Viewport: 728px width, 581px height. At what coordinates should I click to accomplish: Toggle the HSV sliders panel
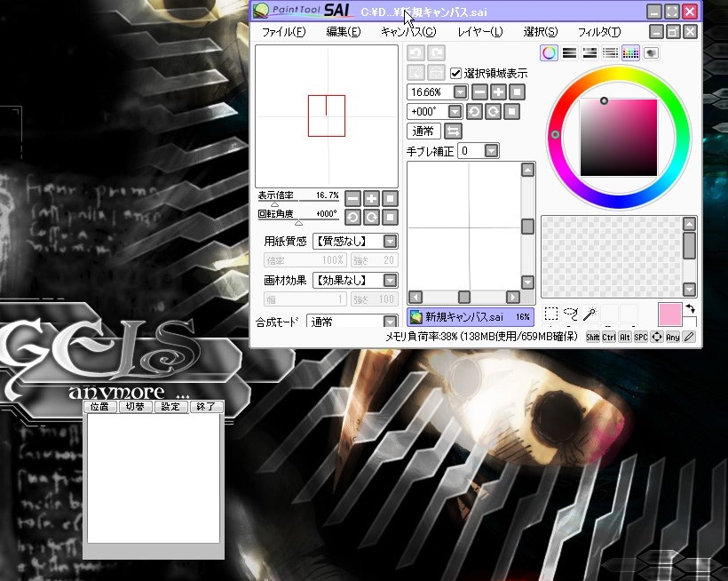590,53
